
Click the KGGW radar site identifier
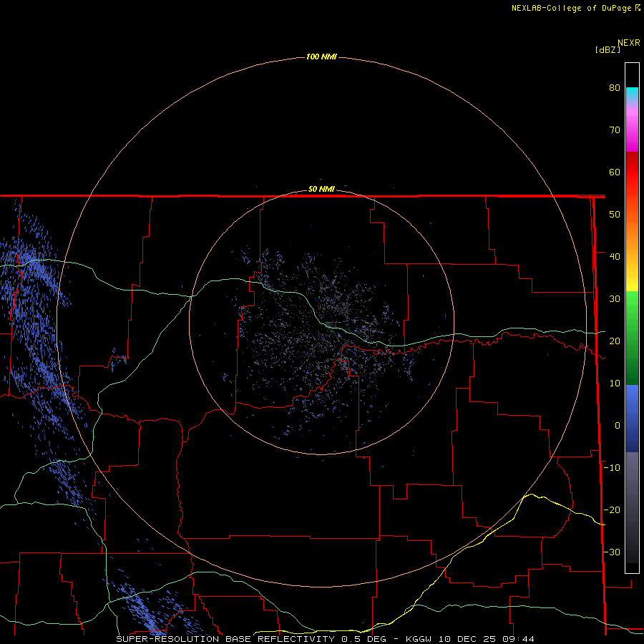419,639
